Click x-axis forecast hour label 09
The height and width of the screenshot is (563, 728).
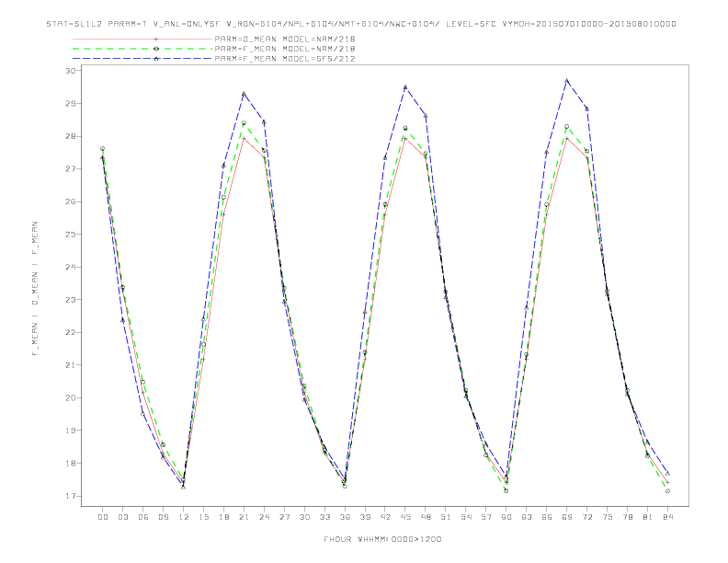[163, 517]
